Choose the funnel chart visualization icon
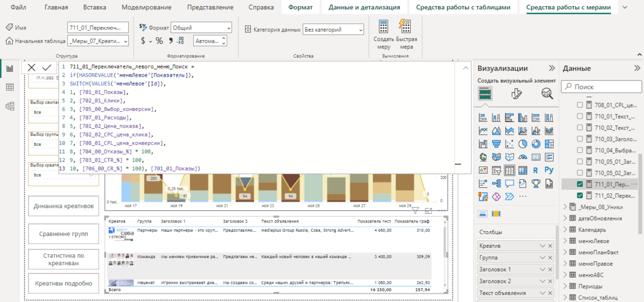644x302 pixels. (x=497, y=144)
